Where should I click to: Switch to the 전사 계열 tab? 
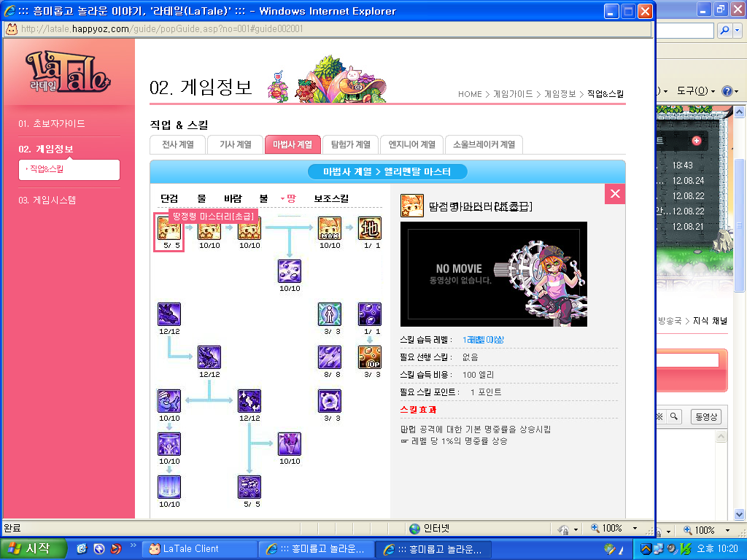point(177,144)
